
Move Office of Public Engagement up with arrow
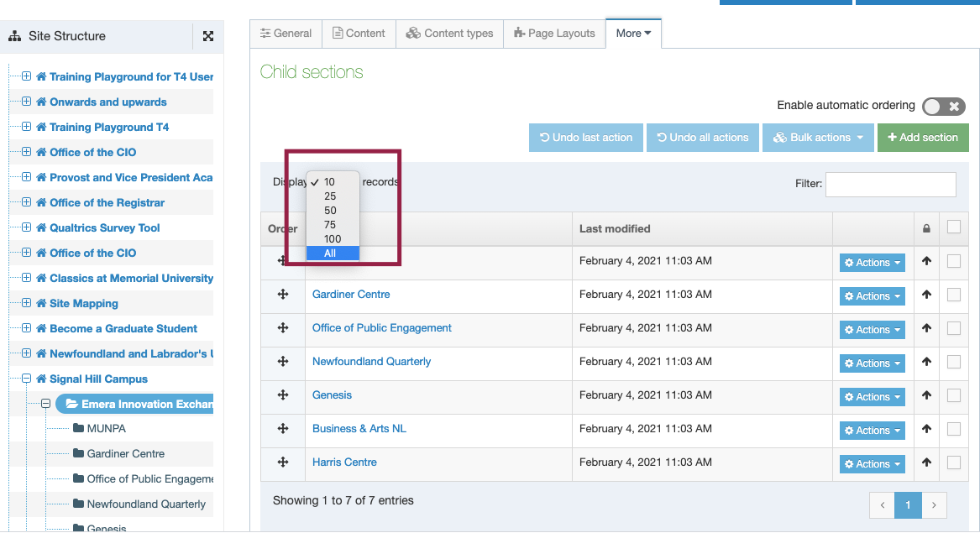pyautogui.click(x=926, y=328)
